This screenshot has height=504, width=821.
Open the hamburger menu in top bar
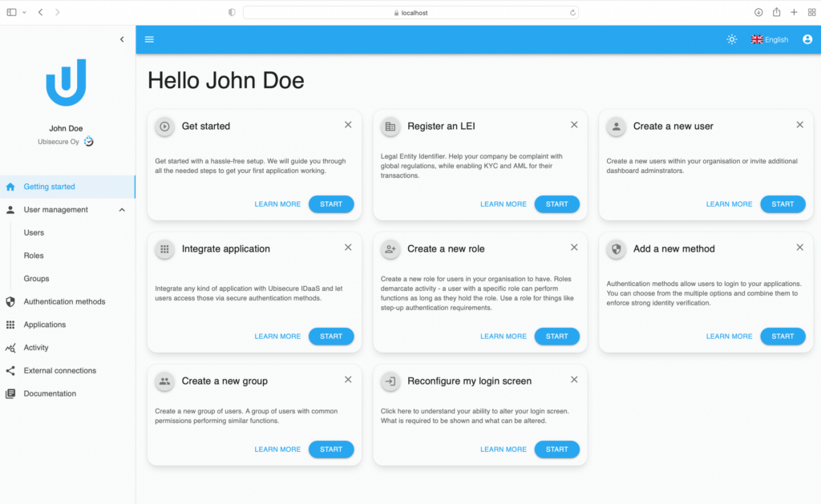[149, 39]
